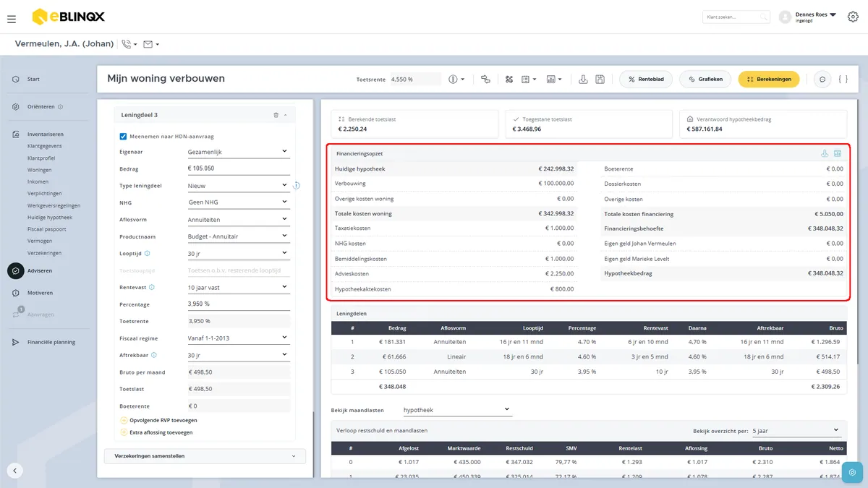Open the Bekijk maandlasten hypotheek dropdown
The image size is (868, 488).
(456, 410)
